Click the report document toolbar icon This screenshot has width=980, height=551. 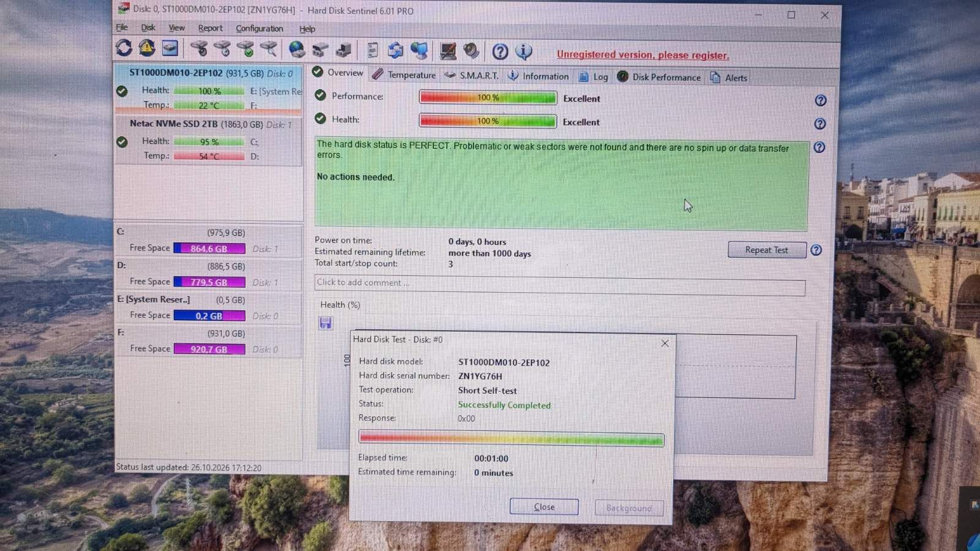click(372, 50)
